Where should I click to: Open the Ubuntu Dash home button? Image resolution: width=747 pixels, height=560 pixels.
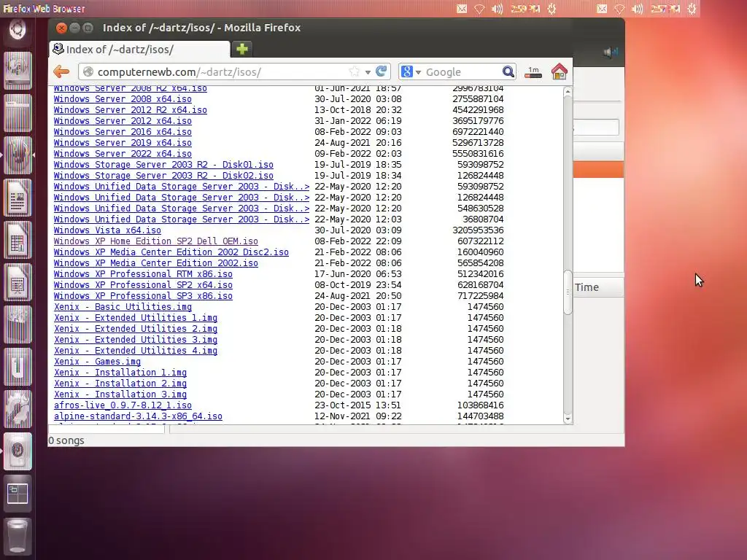click(18, 30)
